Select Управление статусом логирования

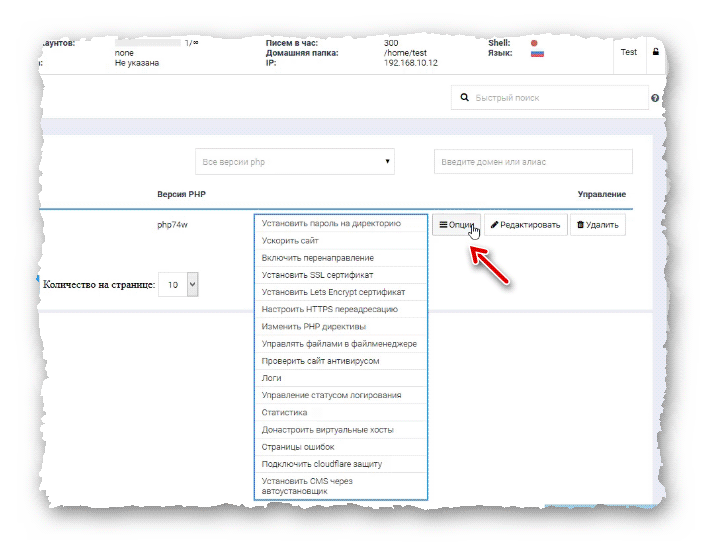pos(340,395)
